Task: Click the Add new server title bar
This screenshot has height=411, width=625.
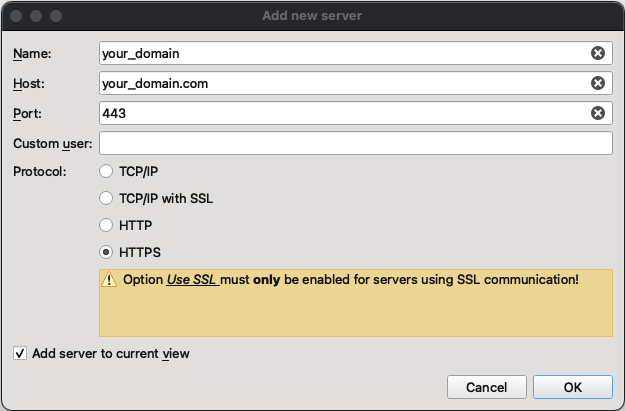Action: tap(312, 16)
